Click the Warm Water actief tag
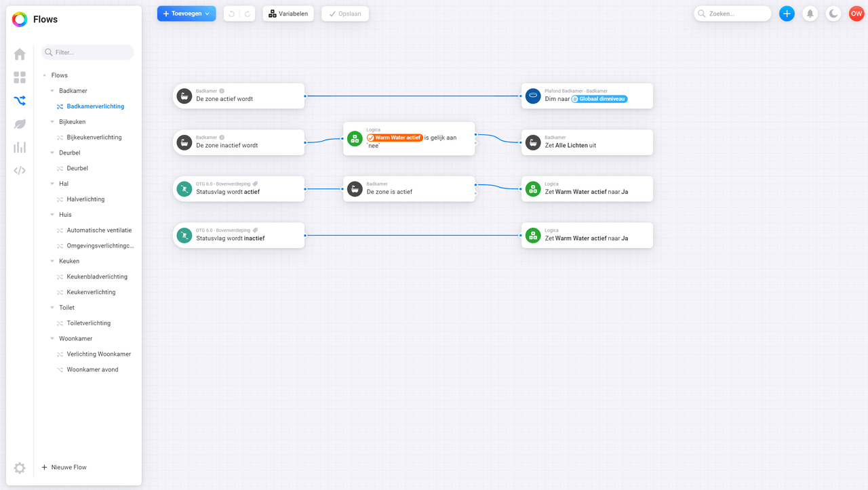The image size is (868, 490). point(395,138)
